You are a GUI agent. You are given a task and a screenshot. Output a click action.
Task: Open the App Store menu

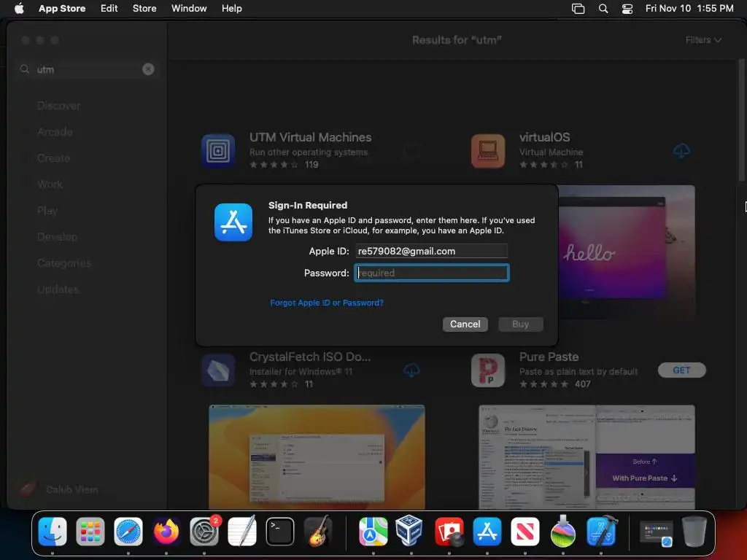[62, 8]
